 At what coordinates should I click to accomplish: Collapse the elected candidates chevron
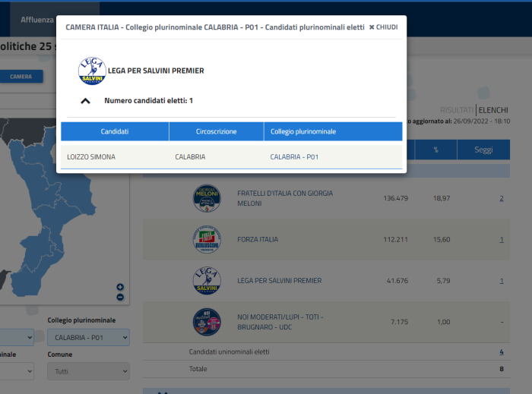[85, 101]
